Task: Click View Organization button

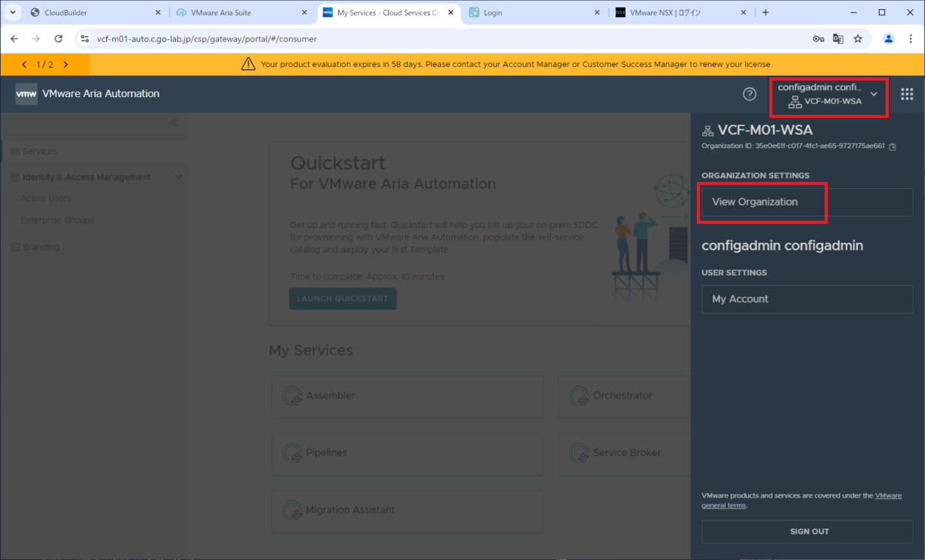Action: (807, 202)
